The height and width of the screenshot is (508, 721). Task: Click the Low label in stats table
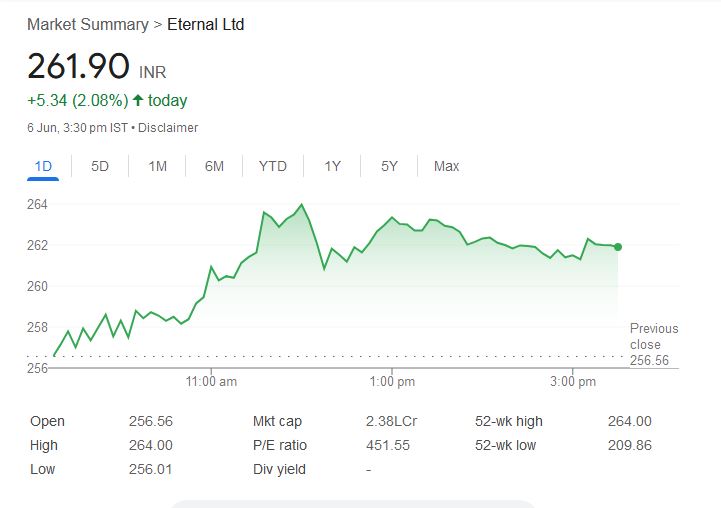[42, 469]
